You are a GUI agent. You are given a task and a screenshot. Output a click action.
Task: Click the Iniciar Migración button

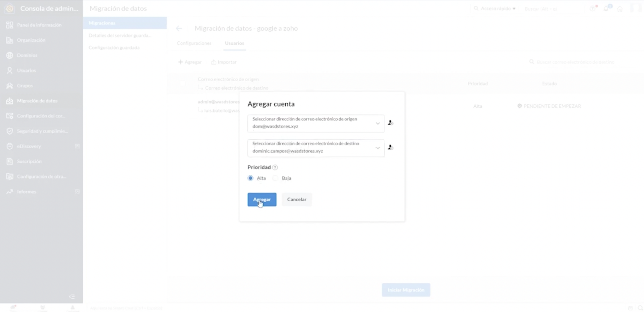[406, 290]
